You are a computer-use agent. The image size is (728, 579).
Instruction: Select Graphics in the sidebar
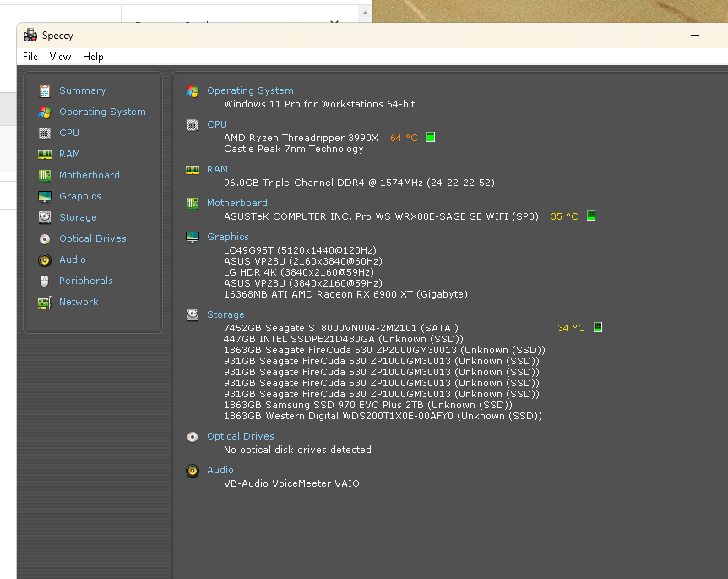click(80, 196)
